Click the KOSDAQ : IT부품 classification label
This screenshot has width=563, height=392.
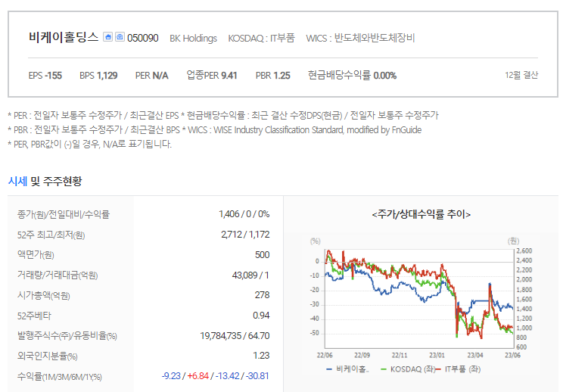click(x=261, y=38)
